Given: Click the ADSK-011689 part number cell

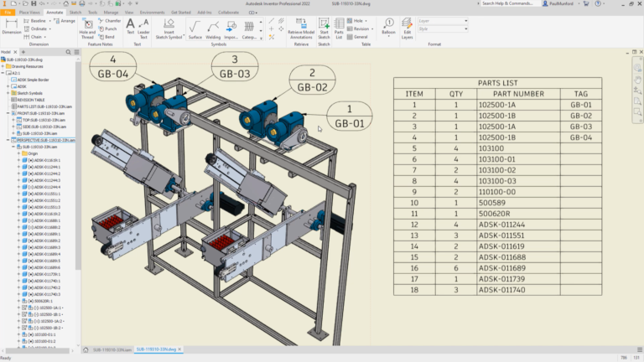Looking at the screenshot, I should (x=518, y=268).
